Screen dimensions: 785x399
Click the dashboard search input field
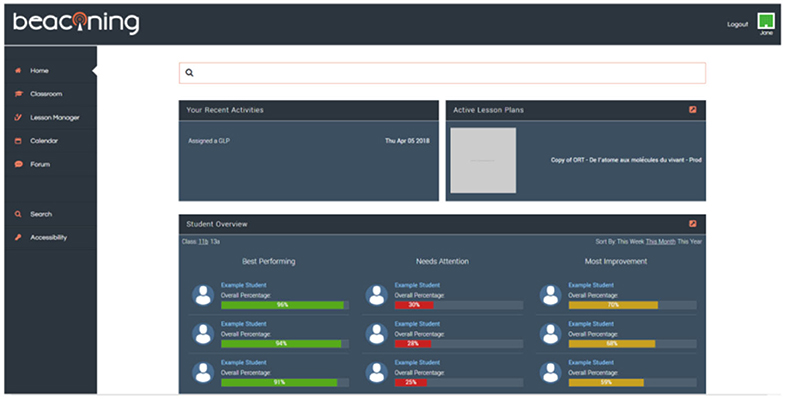(x=443, y=73)
